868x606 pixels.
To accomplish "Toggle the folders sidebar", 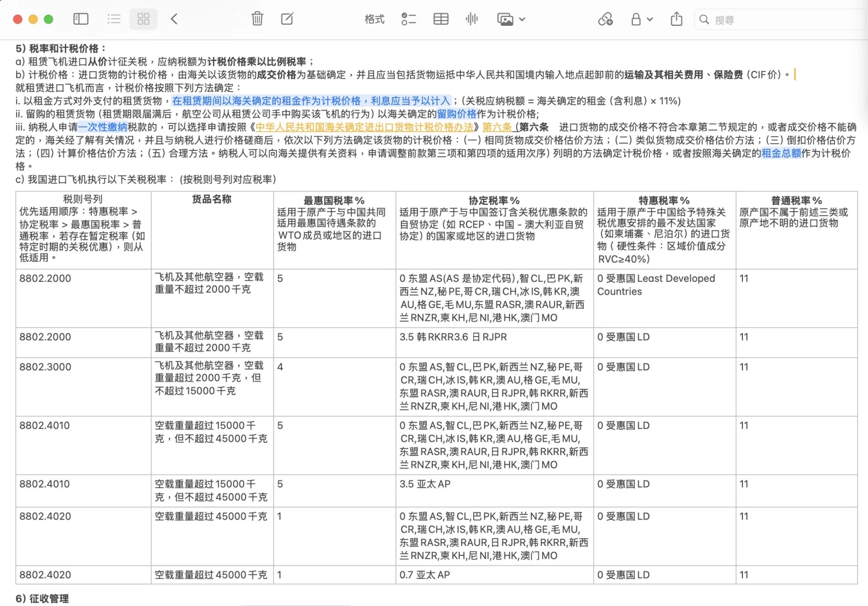I will click(x=81, y=19).
